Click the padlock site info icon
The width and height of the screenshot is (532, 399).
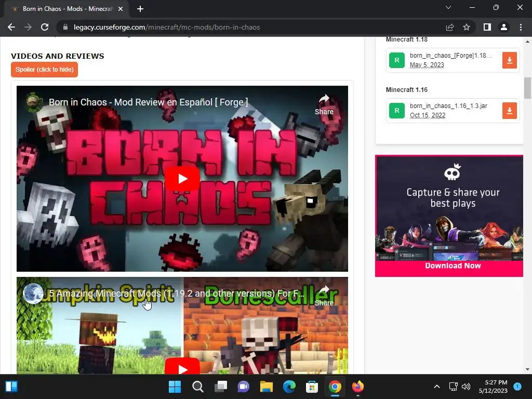coord(65,27)
